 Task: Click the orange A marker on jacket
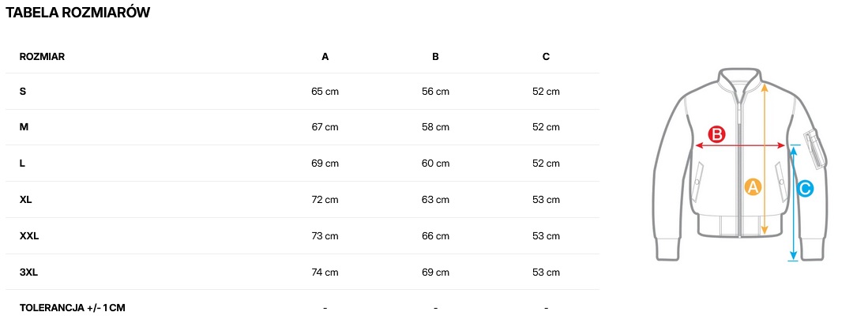tap(753, 187)
